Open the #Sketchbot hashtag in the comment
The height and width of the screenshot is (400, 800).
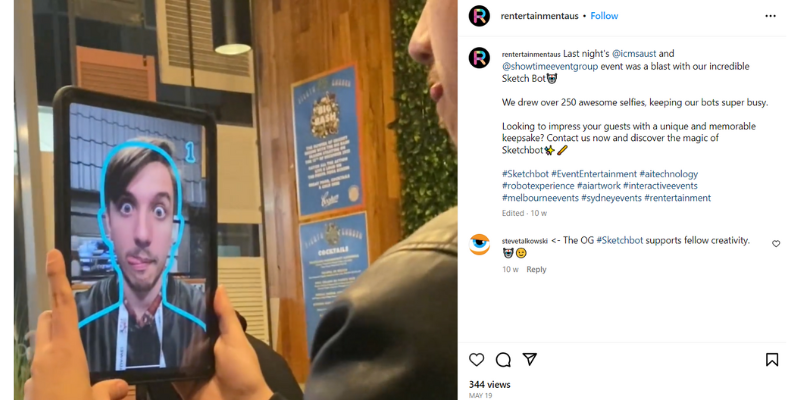click(x=619, y=240)
